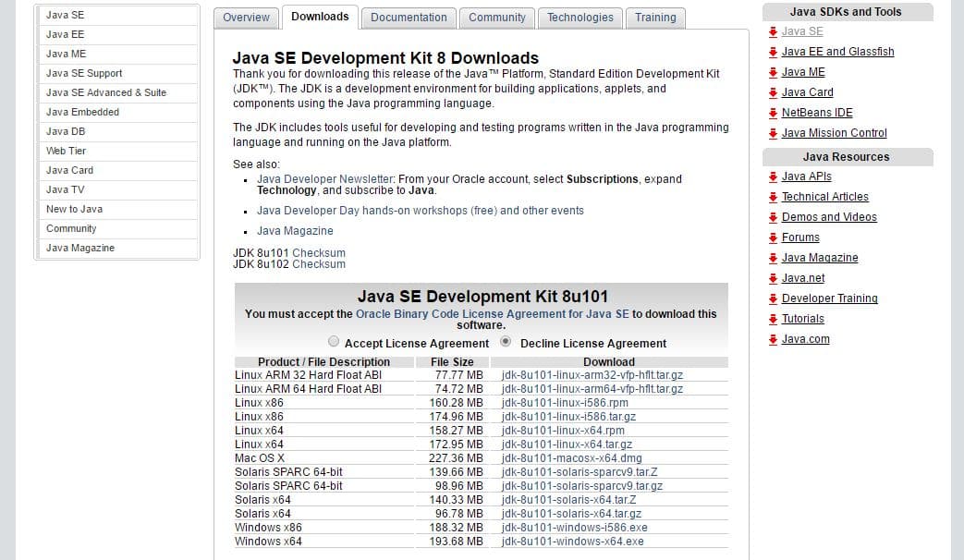This screenshot has height=560, width=964.
Task: Open Java DB sidebar item
Action: 117,131
